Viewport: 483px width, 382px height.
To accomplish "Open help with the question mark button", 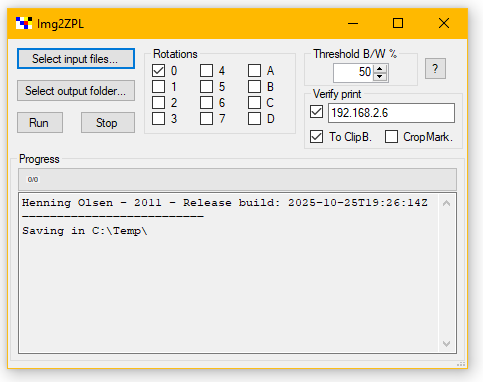I will pyautogui.click(x=435, y=69).
